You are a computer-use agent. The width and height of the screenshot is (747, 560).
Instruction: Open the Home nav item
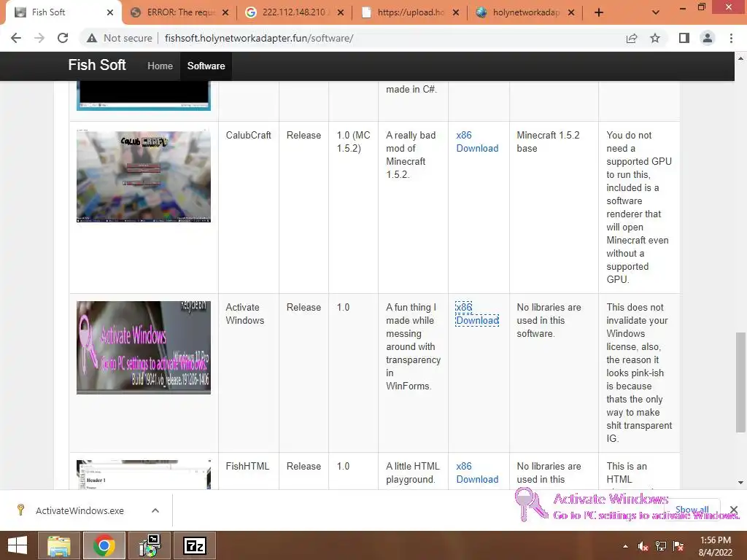tap(160, 66)
